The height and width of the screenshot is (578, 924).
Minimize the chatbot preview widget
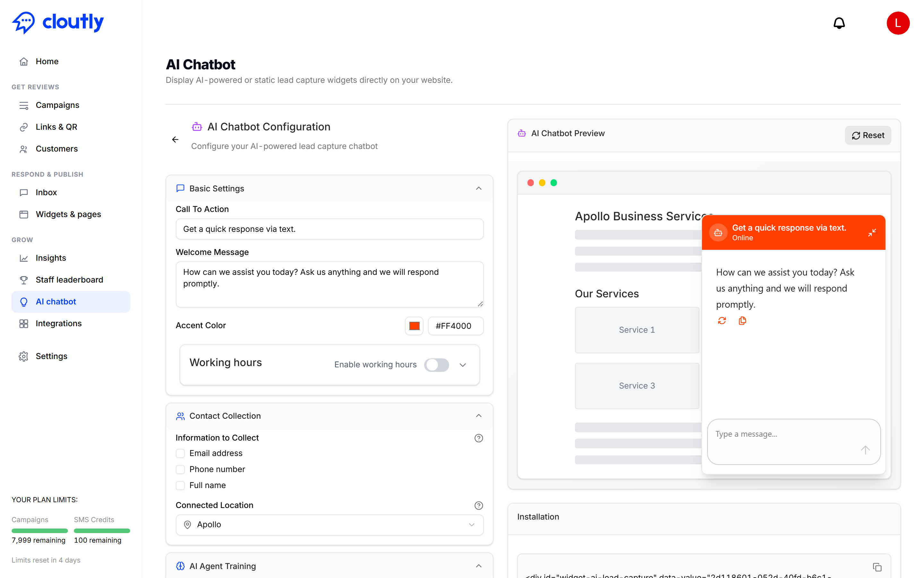[872, 232]
